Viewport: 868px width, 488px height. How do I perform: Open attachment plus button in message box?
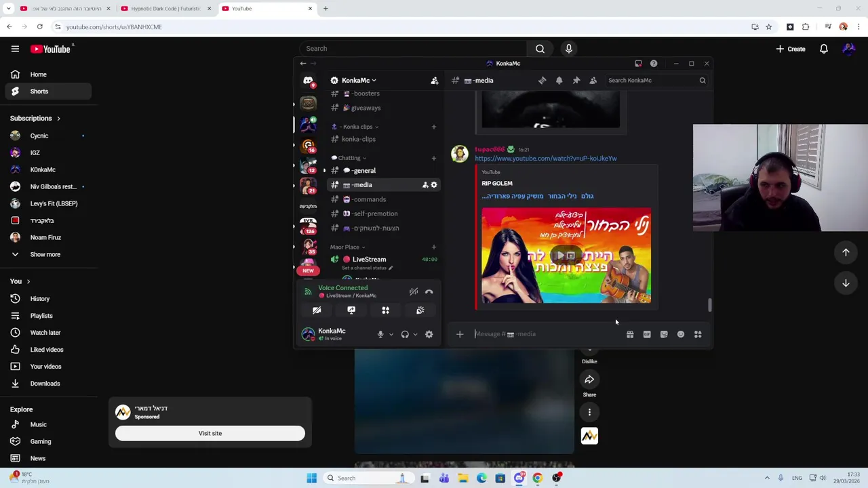pyautogui.click(x=460, y=334)
